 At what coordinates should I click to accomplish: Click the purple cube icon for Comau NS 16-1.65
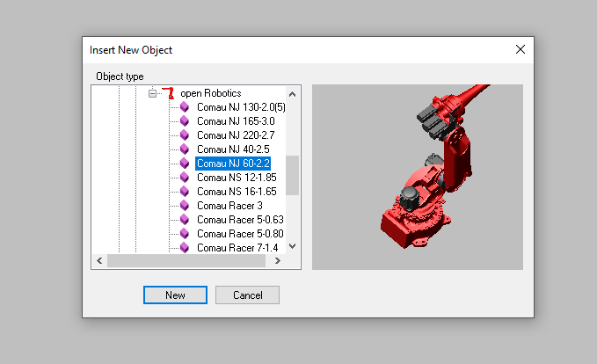pyautogui.click(x=185, y=192)
